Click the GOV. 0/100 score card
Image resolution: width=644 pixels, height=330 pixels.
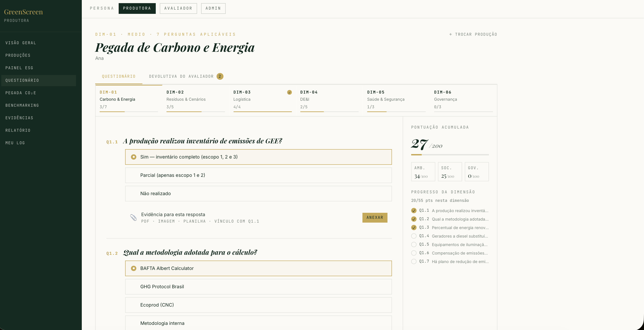tap(477, 172)
